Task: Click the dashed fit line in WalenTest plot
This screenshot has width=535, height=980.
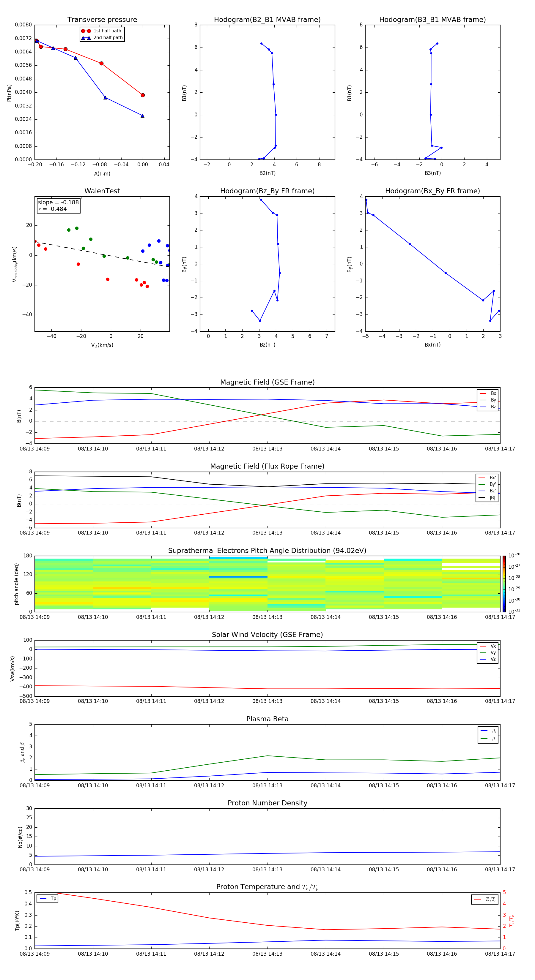Action: click(102, 254)
